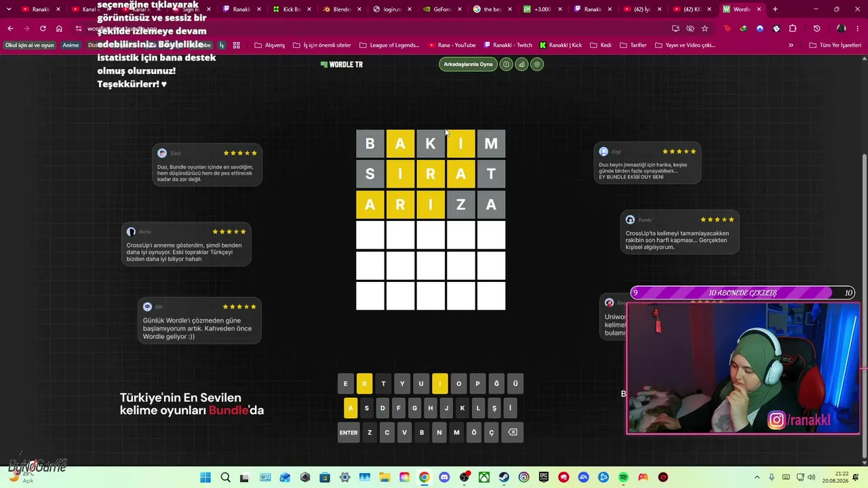
Task: Open the Wordle settings gear icon
Action: pyautogui.click(x=537, y=64)
